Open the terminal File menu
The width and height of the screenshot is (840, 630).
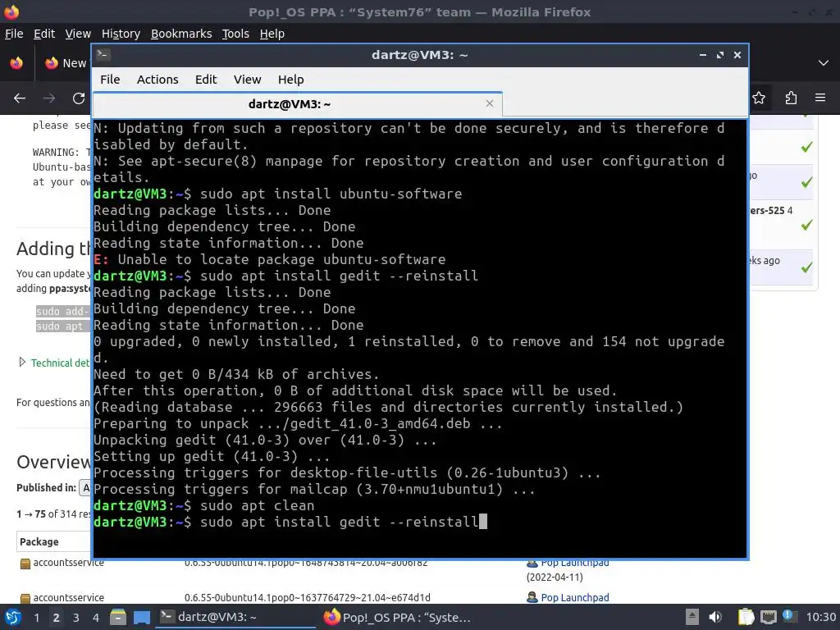(x=110, y=80)
